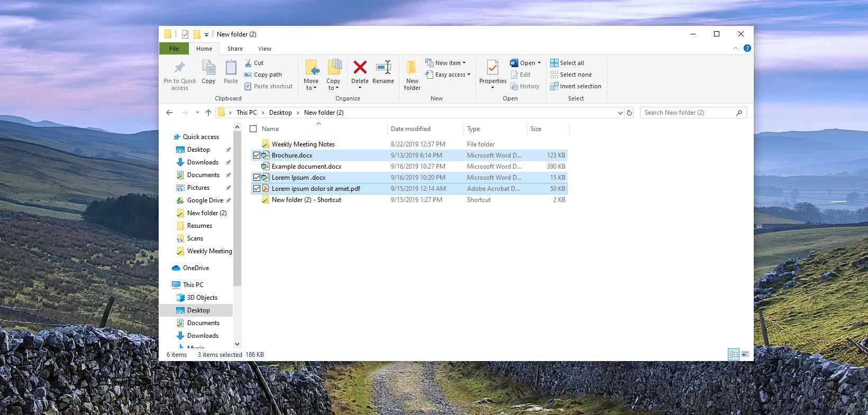
Task: Select New folder (2) - Shortcut file
Action: click(408, 200)
